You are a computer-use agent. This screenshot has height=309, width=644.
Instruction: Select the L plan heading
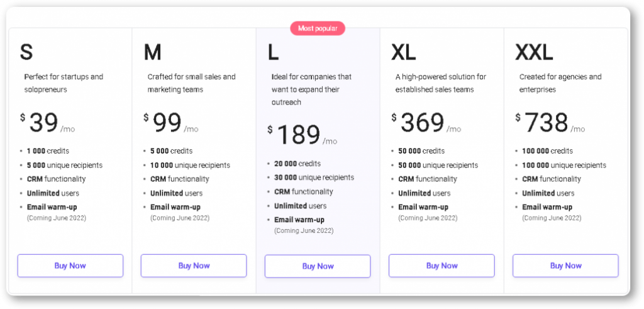[273, 52]
